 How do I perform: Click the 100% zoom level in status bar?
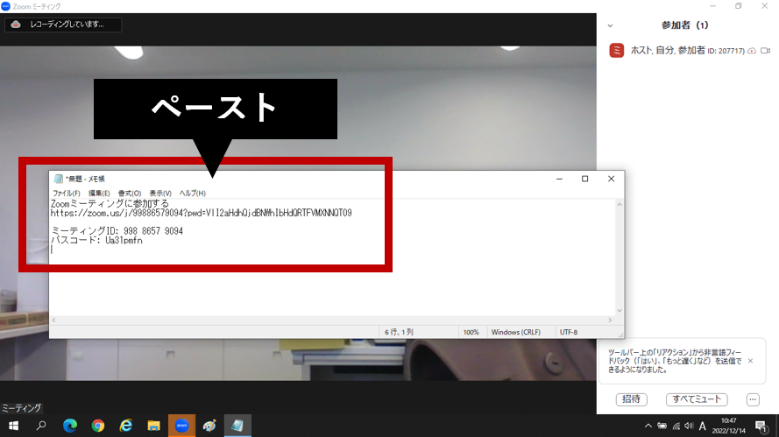click(x=471, y=332)
